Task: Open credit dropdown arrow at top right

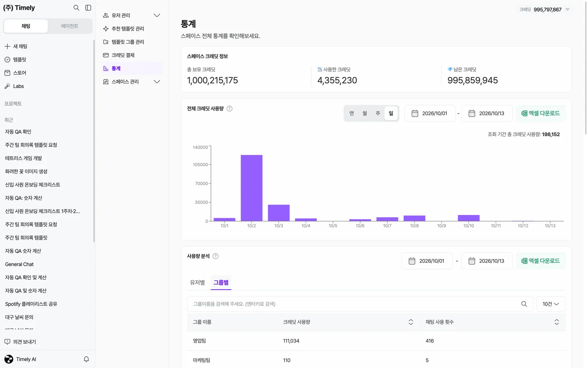Action: pyautogui.click(x=567, y=10)
